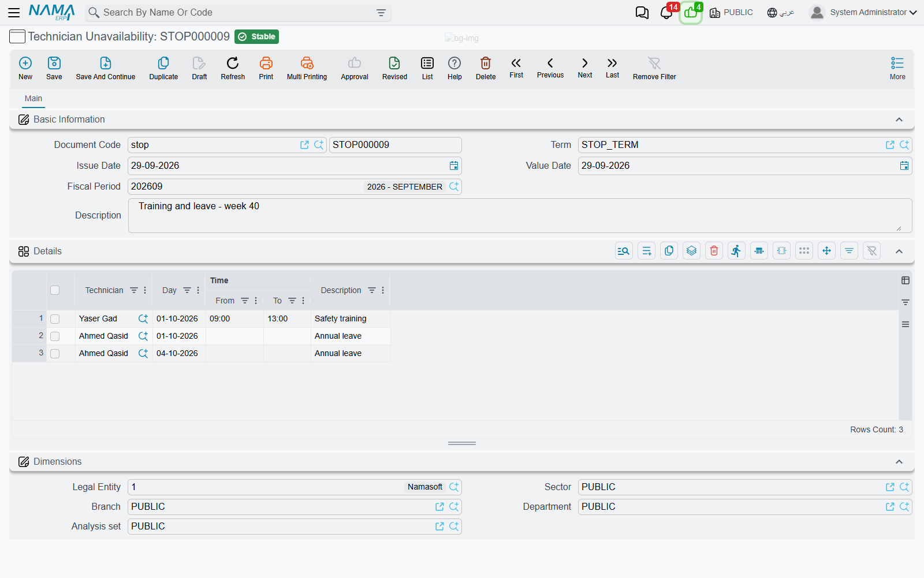Switch to the Main tab

[33, 98]
